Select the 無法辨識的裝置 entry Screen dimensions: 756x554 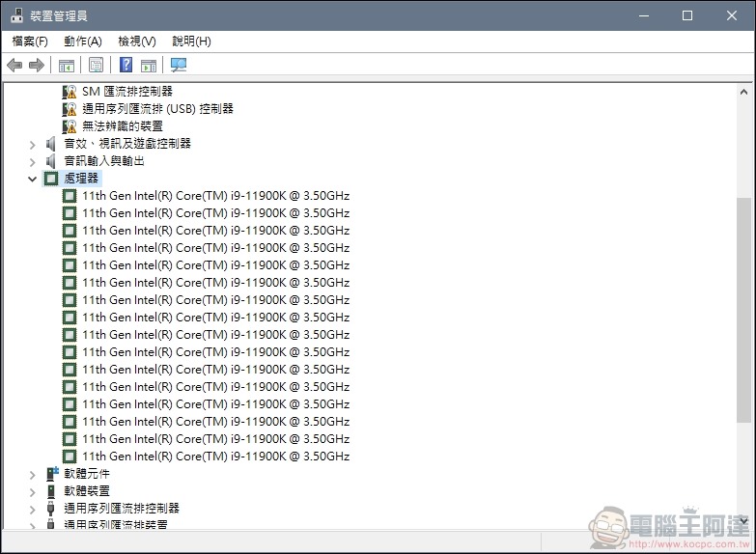coord(123,126)
